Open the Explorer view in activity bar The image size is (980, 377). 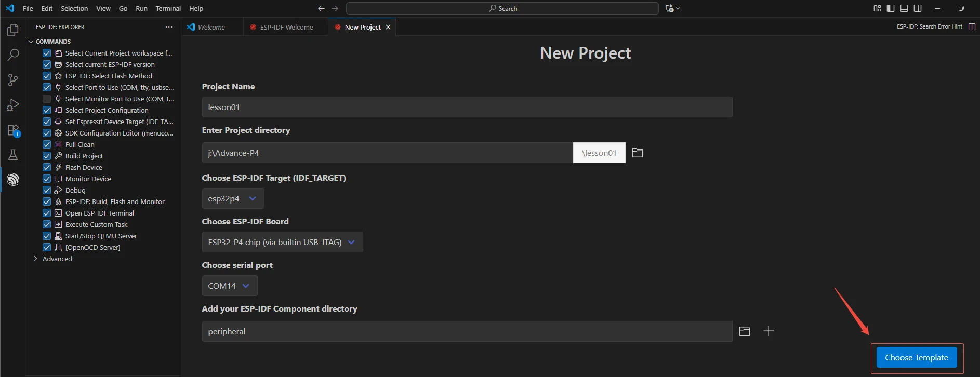(x=13, y=30)
